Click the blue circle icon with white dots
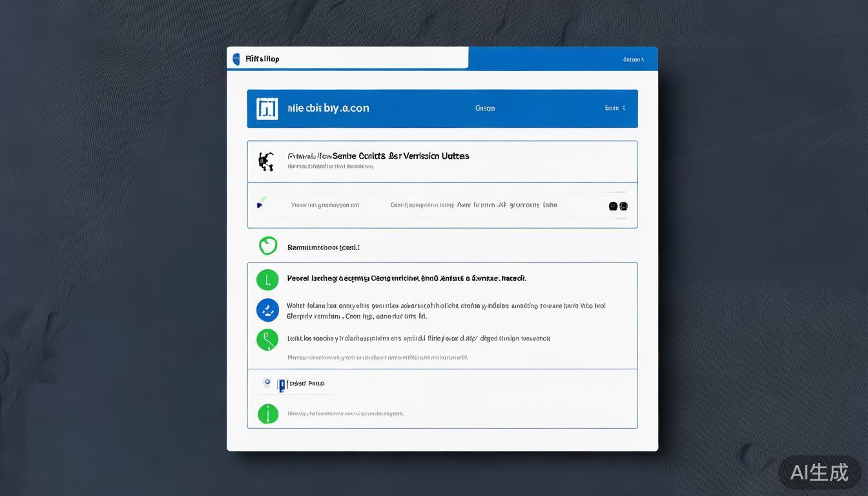 (x=267, y=311)
